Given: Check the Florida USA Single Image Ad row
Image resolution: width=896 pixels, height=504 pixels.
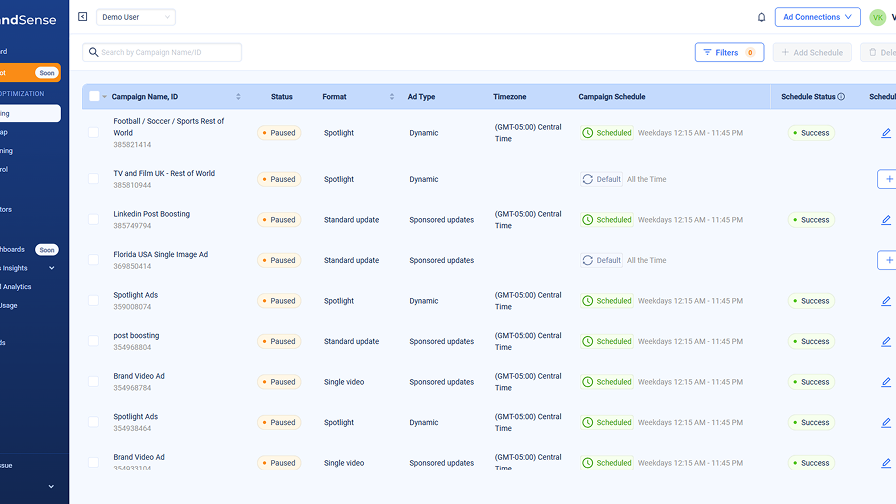Looking at the screenshot, I should pyautogui.click(x=93, y=260).
